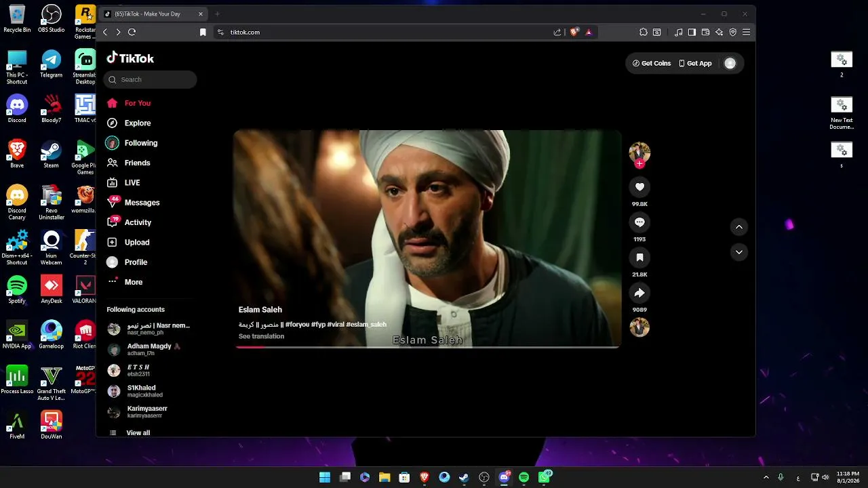
Task: Open Brave VPN shield icon in toolbar
Action: coord(733,32)
